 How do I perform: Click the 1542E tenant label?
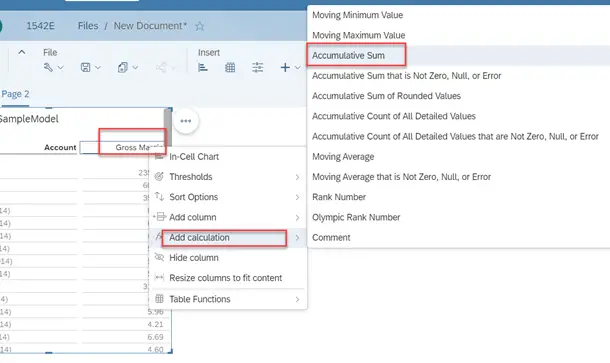pos(40,26)
